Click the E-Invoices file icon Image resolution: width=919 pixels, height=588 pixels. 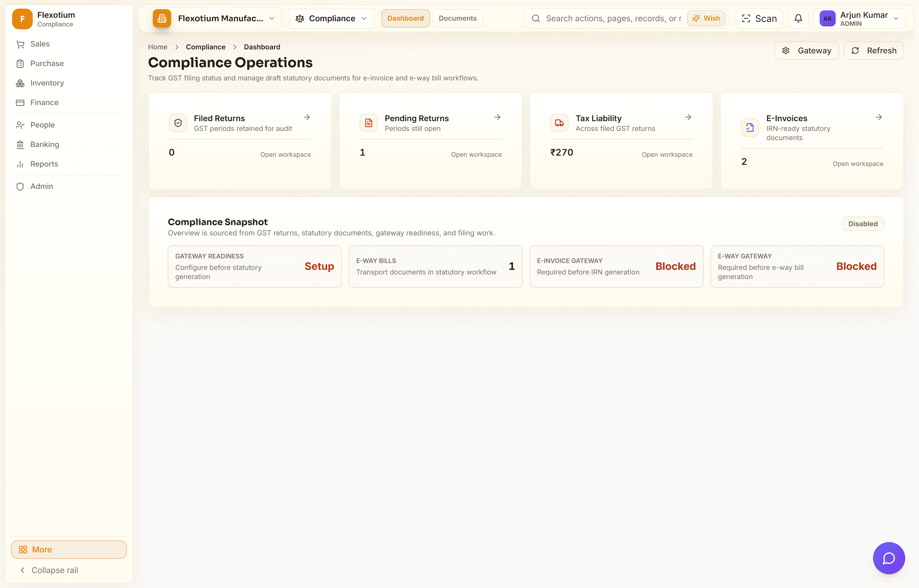pos(750,127)
